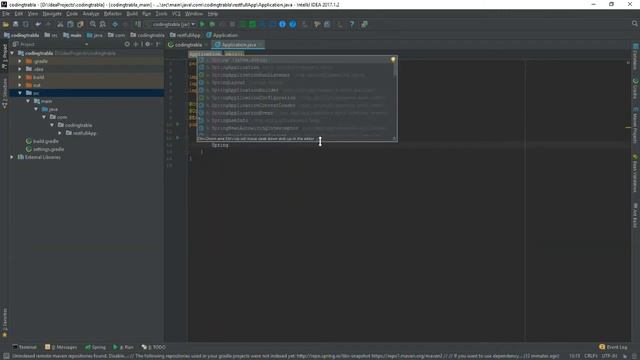Open the Navigate menu

(x=52, y=14)
